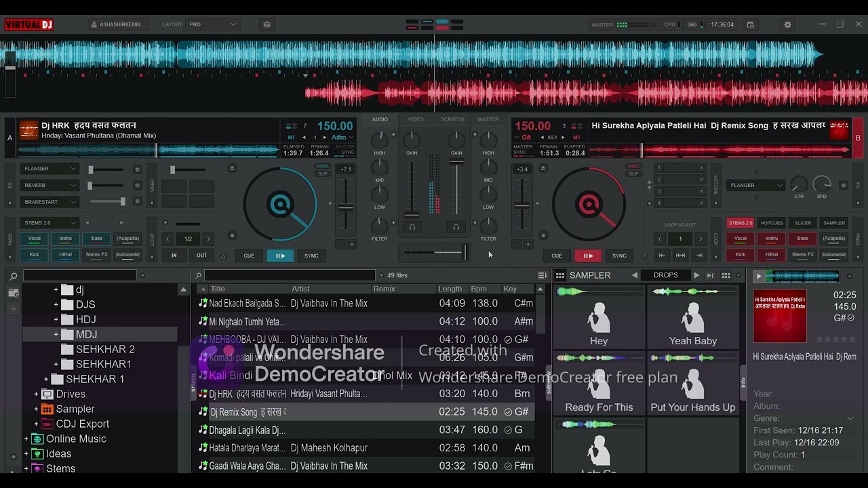Open Flanger effect settings gear on deck A
Screen dimensions: 868x488
click(x=137, y=169)
